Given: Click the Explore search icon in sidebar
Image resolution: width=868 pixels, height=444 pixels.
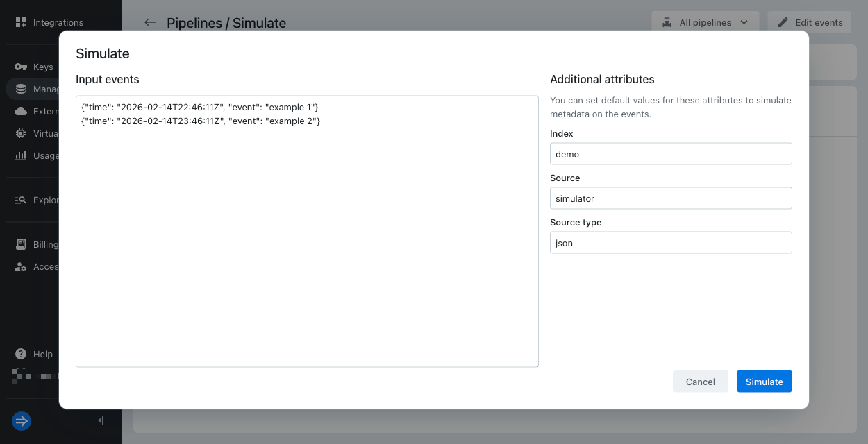Looking at the screenshot, I should 21,200.
